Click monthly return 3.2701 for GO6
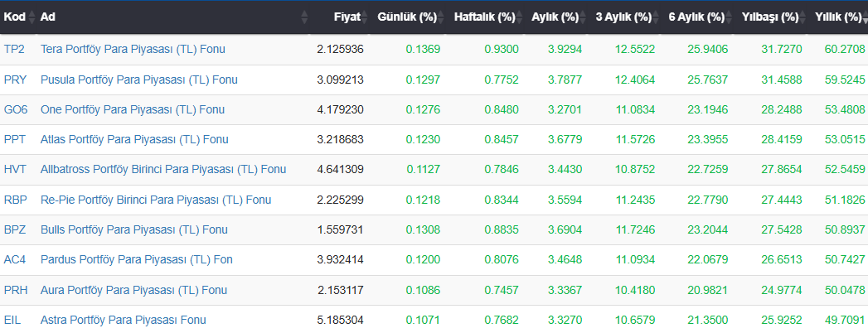 [x=565, y=109]
